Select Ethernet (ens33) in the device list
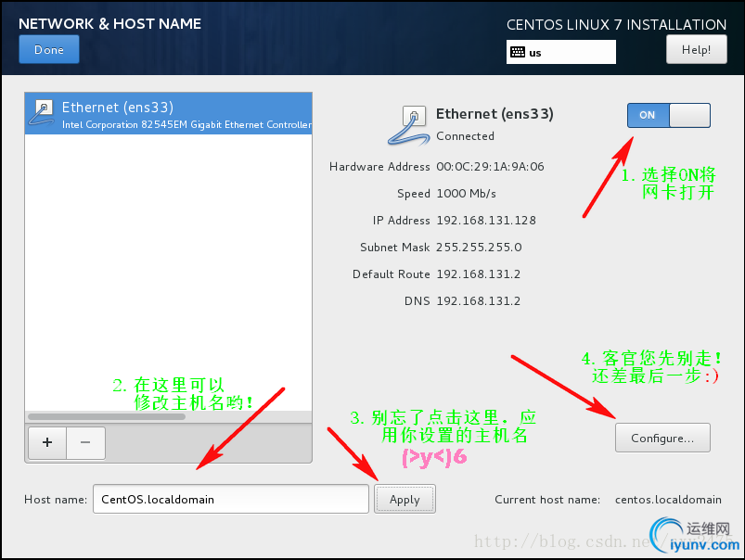 click(168, 113)
